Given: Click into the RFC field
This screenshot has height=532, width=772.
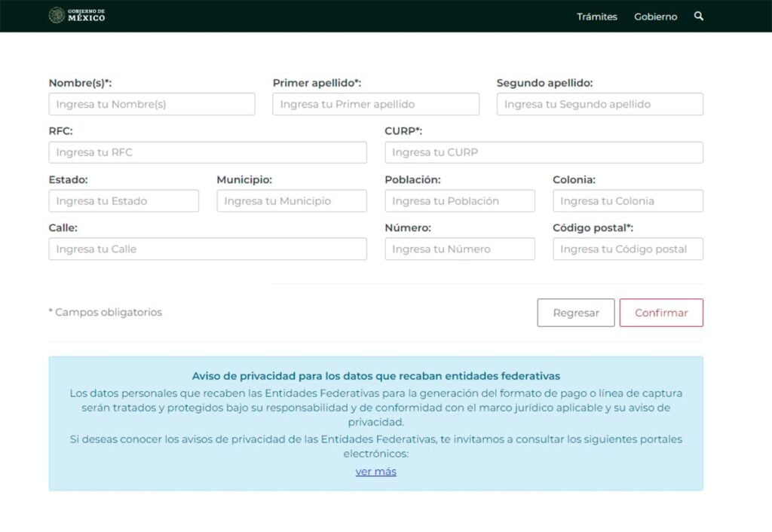Looking at the screenshot, I should coord(207,152).
